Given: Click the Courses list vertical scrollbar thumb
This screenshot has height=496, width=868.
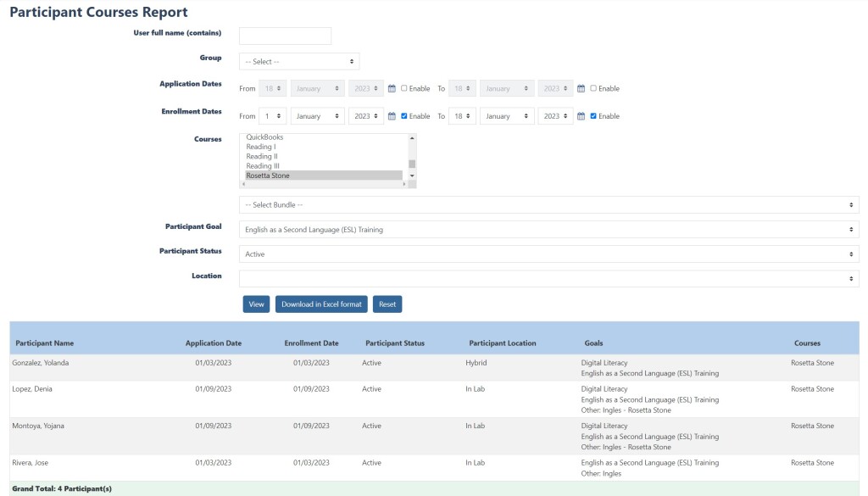Looking at the screenshot, I should (413, 164).
